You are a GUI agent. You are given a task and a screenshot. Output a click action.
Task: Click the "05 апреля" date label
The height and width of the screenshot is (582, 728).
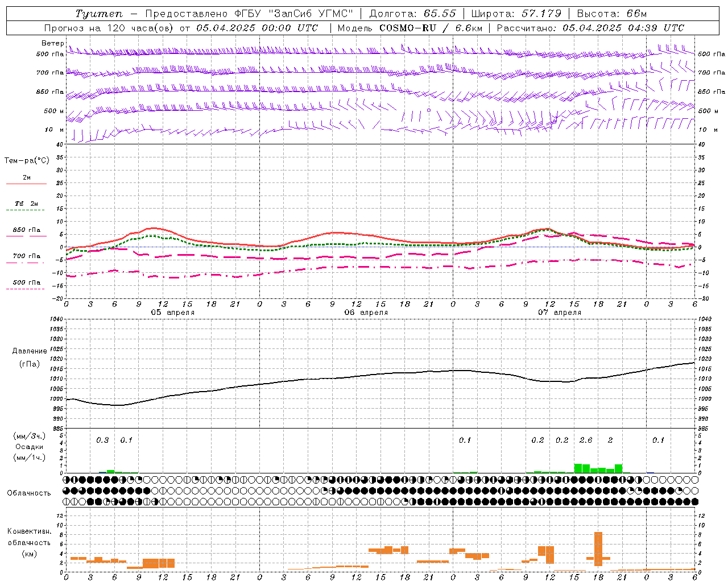(x=172, y=313)
